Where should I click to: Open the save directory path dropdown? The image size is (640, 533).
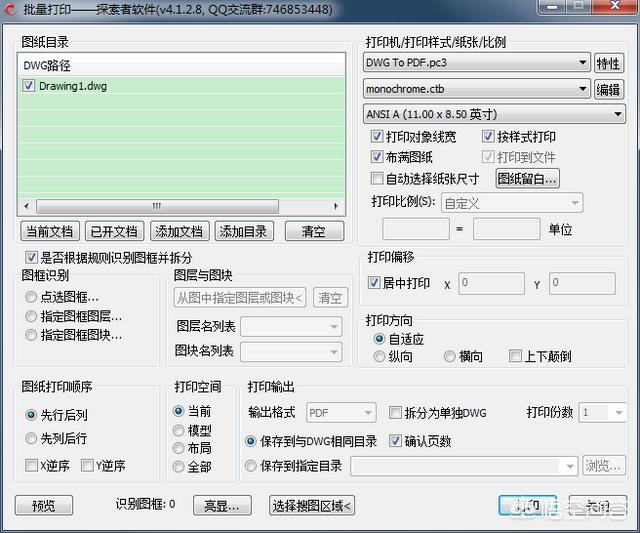(464, 466)
